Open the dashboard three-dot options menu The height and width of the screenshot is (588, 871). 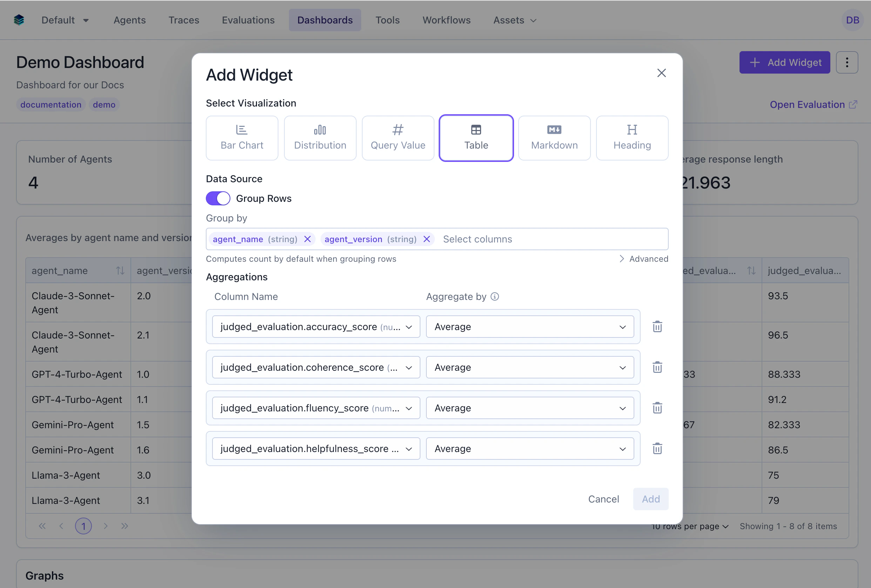(847, 62)
